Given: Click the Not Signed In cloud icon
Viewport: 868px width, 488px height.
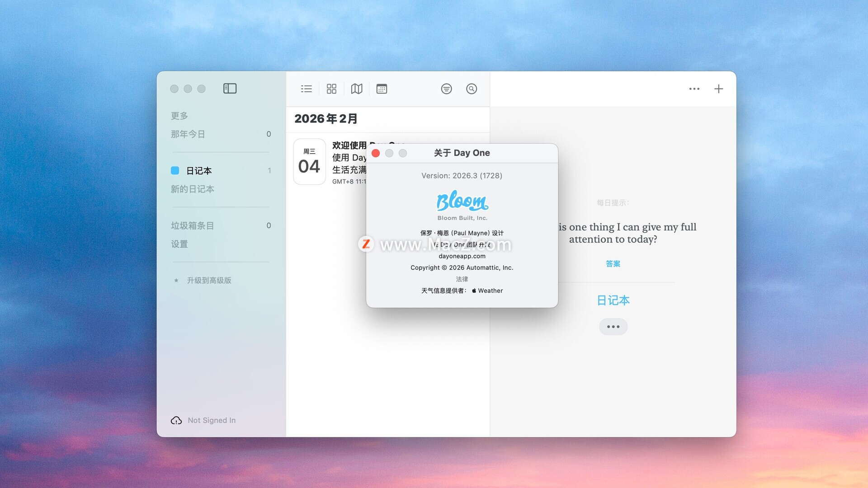Looking at the screenshot, I should pos(176,421).
